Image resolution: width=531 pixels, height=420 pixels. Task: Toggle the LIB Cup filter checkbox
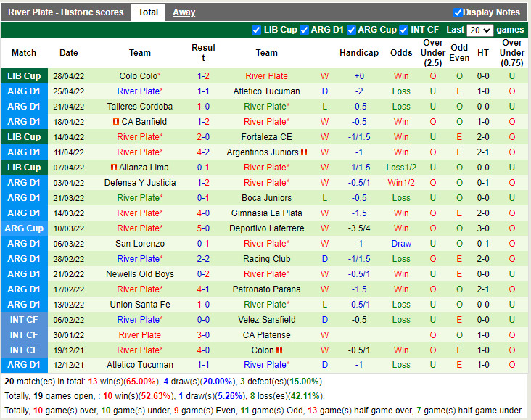[x=256, y=30]
